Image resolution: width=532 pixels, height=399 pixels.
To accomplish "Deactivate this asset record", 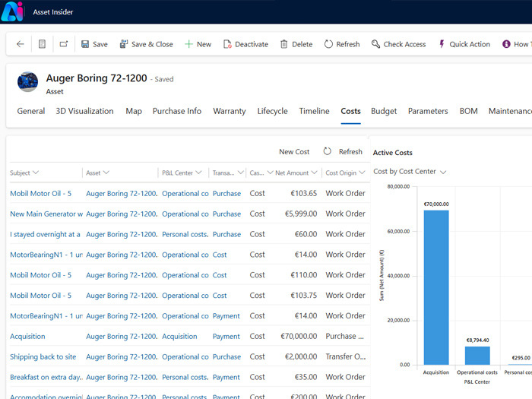I will click(245, 44).
